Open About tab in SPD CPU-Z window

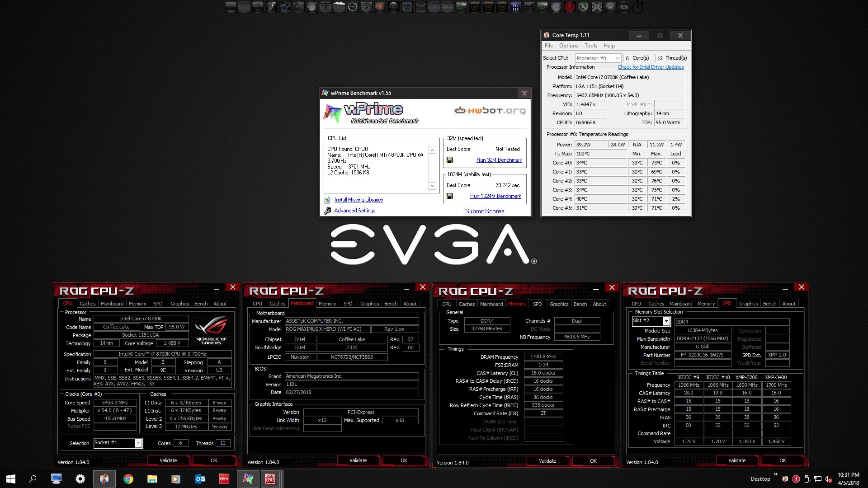click(x=789, y=304)
